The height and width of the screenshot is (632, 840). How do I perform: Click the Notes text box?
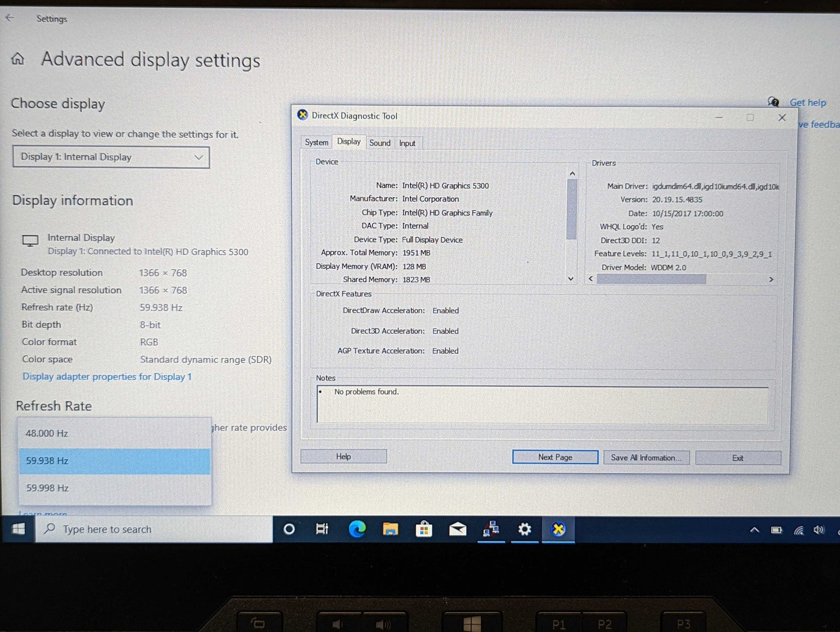(x=542, y=405)
